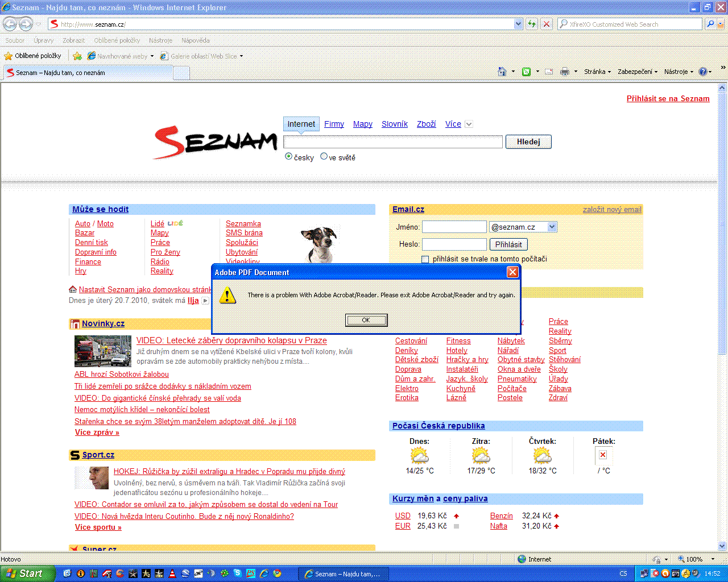
Task: Click the Novinky.cz section icon
Action: [x=75, y=324]
